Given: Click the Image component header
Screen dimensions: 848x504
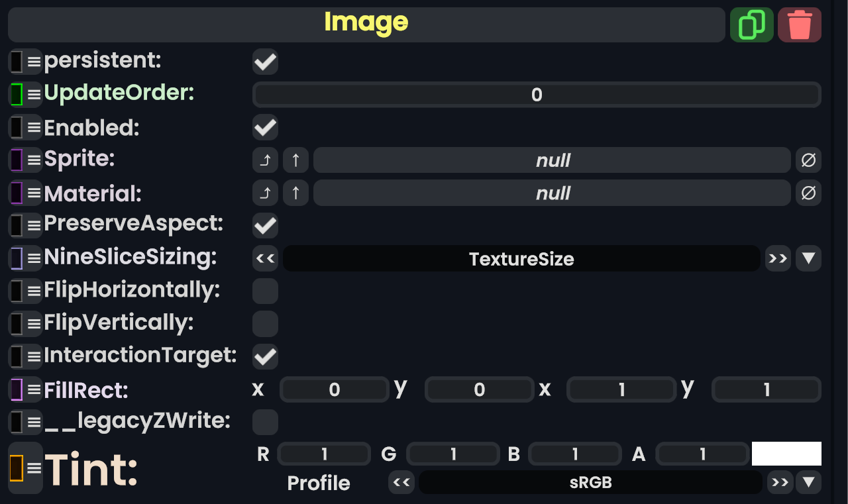Looking at the screenshot, I should (366, 25).
